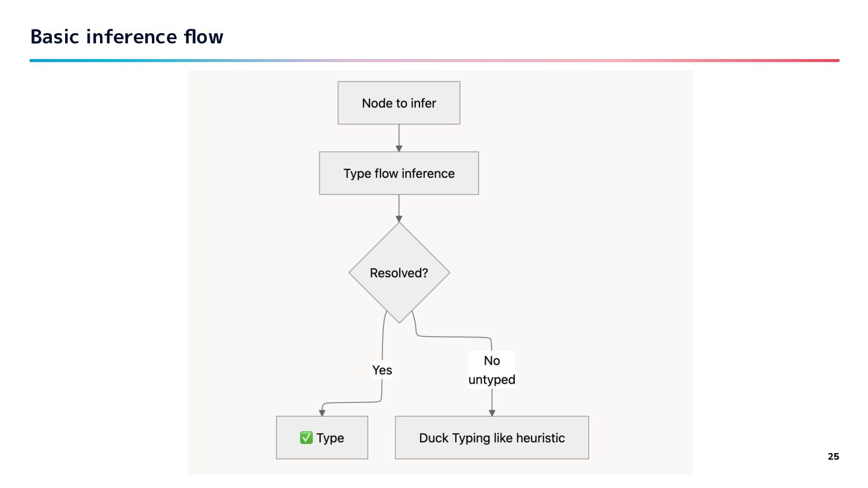Click the Yes branch label
Viewport: 868px width, 488px height.
click(382, 370)
